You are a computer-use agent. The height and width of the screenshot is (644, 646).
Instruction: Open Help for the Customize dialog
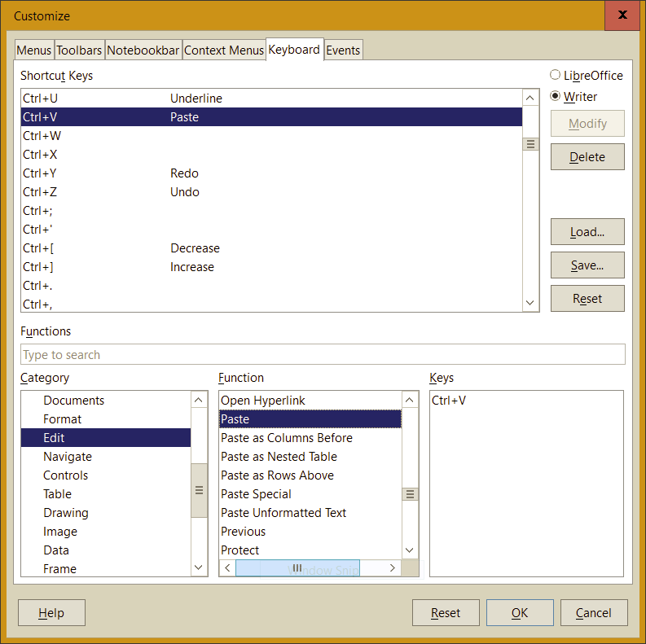coord(51,613)
